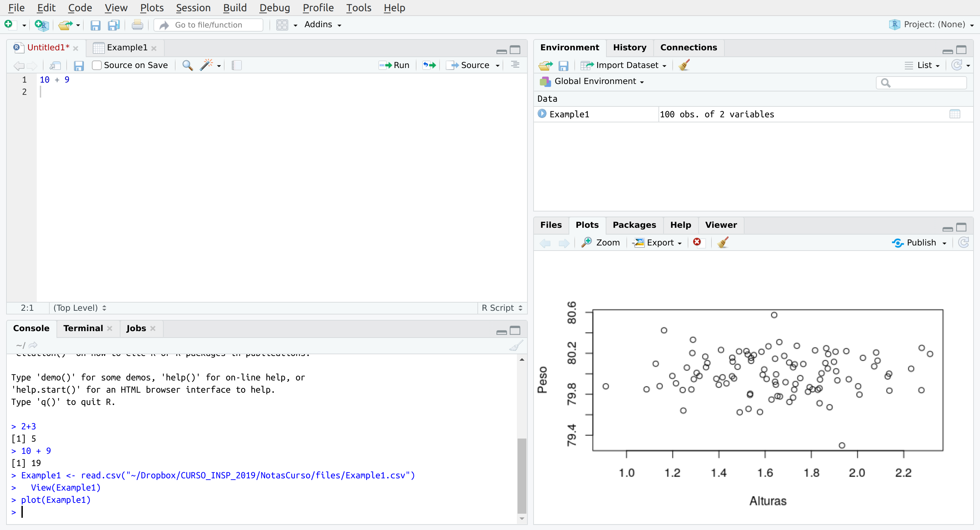Expand Import Dataset dropdown
980x530 pixels.
623,65
